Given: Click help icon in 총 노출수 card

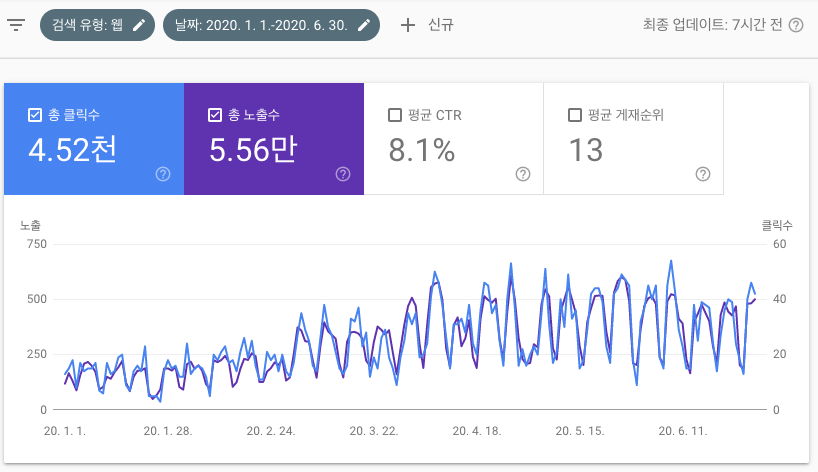Looking at the screenshot, I should 343,174.
